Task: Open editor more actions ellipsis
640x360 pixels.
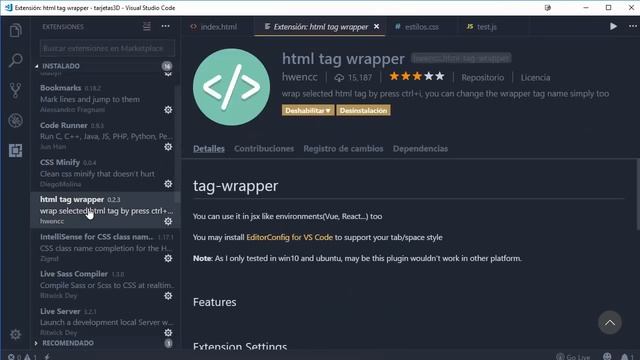Action: pos(633,27)
